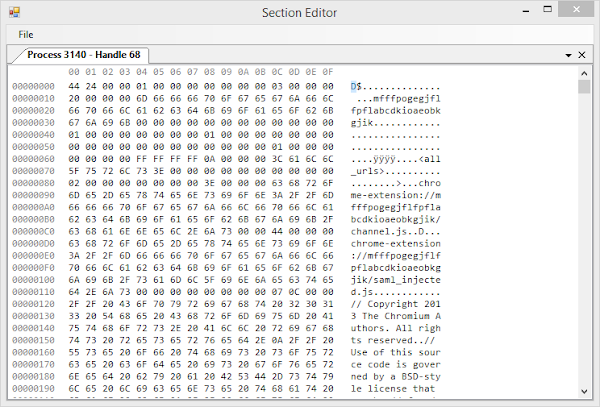Click the hex byte 44 at offset 00000000
The height and width of the screenshot is (407, 600).
(74, 86)
